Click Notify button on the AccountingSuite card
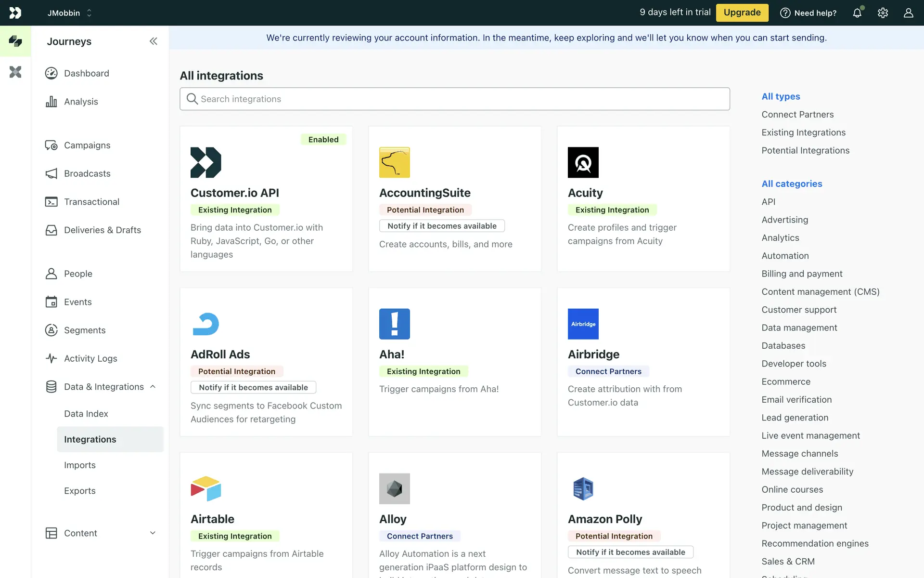 pyautogui.click(x=442, y=226)
